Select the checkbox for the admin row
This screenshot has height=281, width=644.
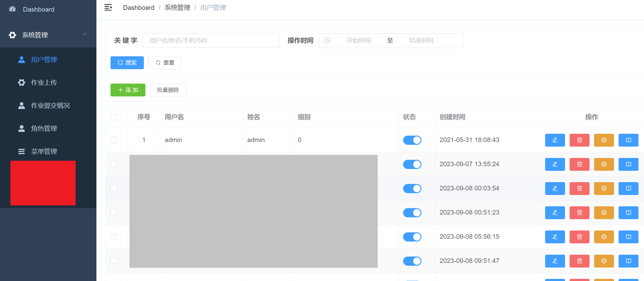114,140
